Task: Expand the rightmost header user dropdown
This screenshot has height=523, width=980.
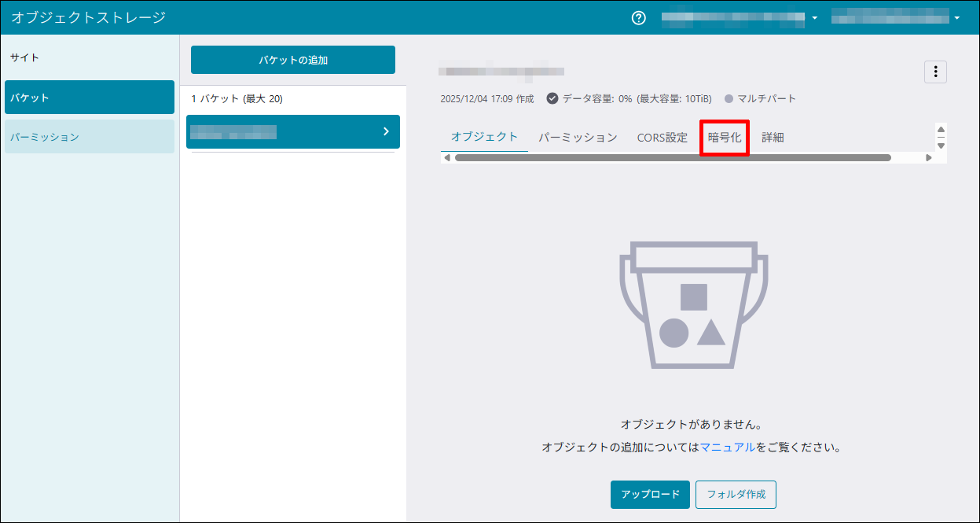Action: pos(956,18)
